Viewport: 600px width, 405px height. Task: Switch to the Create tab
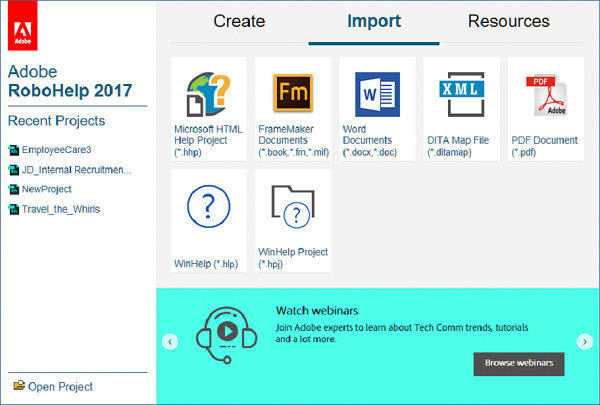pos(239,21)
